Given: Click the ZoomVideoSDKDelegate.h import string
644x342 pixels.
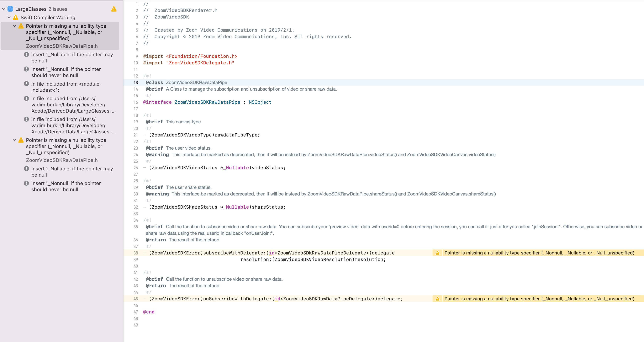Looking at the screenshot, I should 200,63.
